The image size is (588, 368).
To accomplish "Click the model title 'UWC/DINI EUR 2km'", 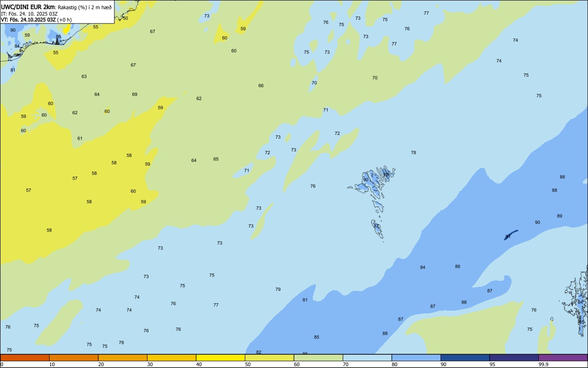I will (x=28, y=7).
